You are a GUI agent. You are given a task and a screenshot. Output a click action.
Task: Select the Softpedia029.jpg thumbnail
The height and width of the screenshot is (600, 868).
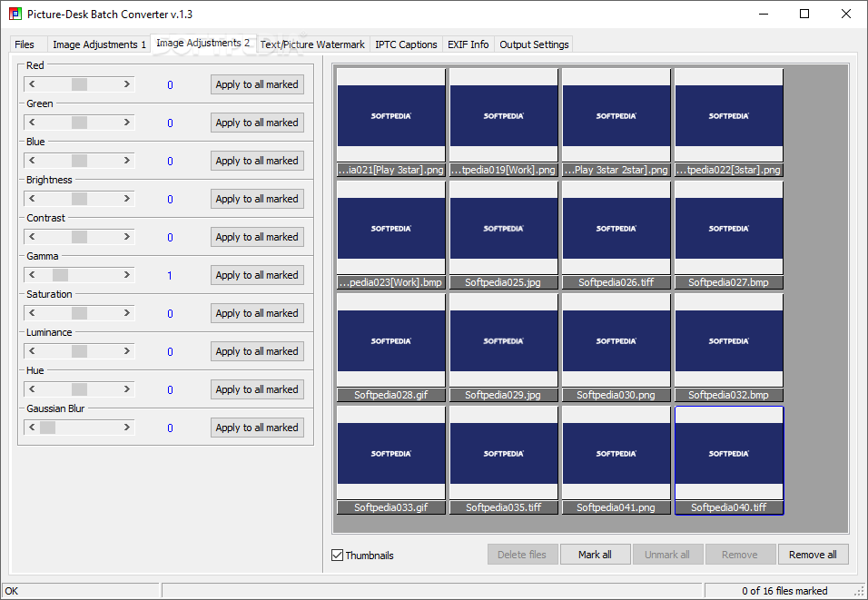503,347
